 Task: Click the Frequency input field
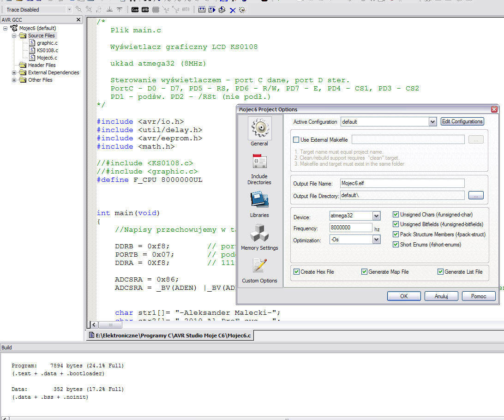click(x=351, y=228)
